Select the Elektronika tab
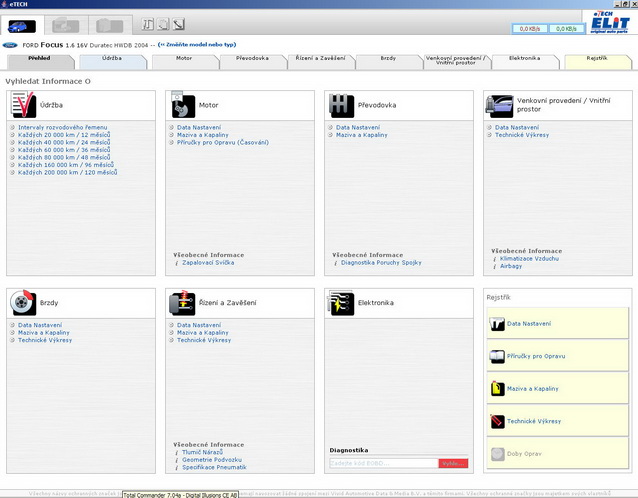Viewport: 638px width, 498px height. point(524,59)
